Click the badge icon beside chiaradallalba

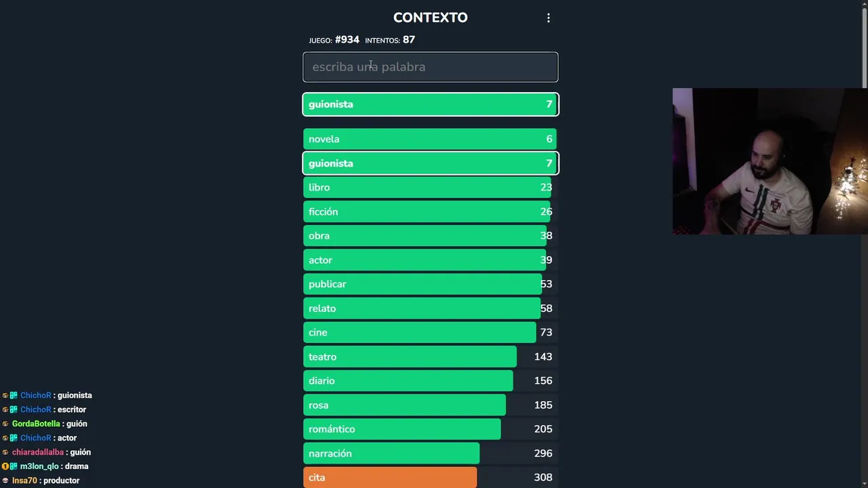point(5,452)
